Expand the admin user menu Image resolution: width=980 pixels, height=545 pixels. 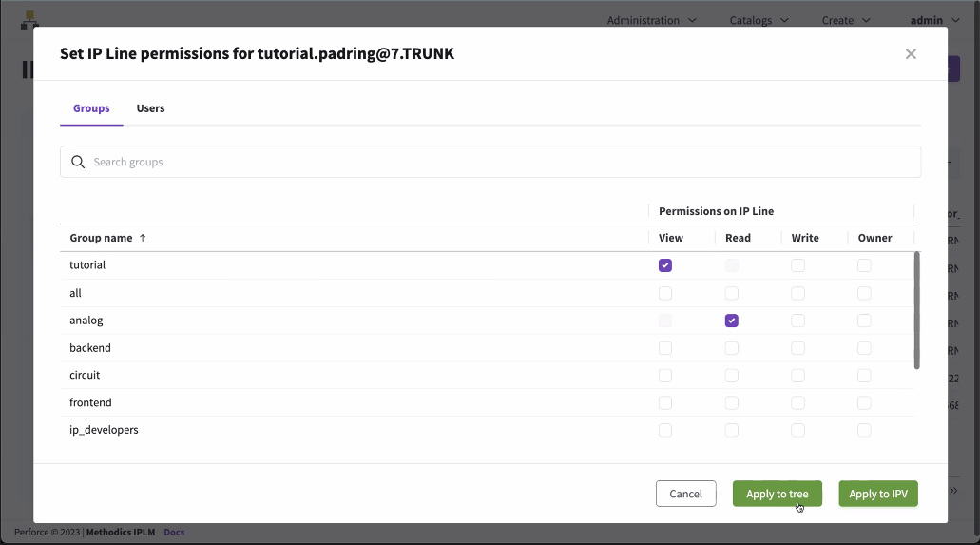[933, 20]
